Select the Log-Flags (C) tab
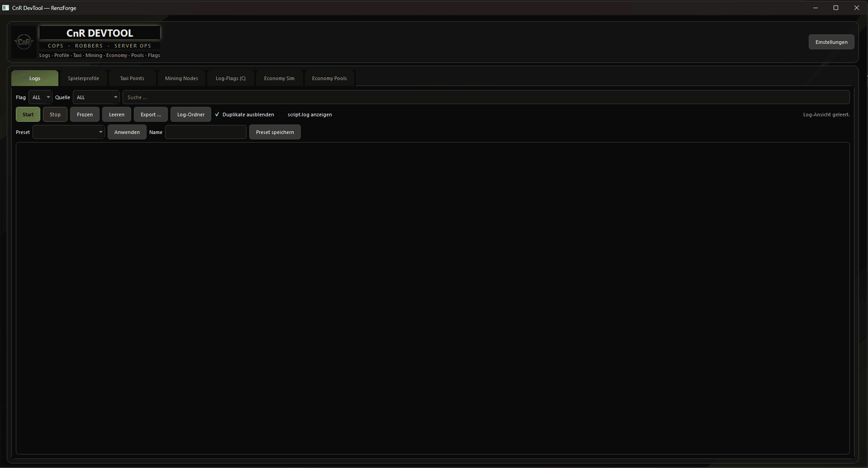The height and width of the screenshot is (468, 868). click(x=231, y=78)
